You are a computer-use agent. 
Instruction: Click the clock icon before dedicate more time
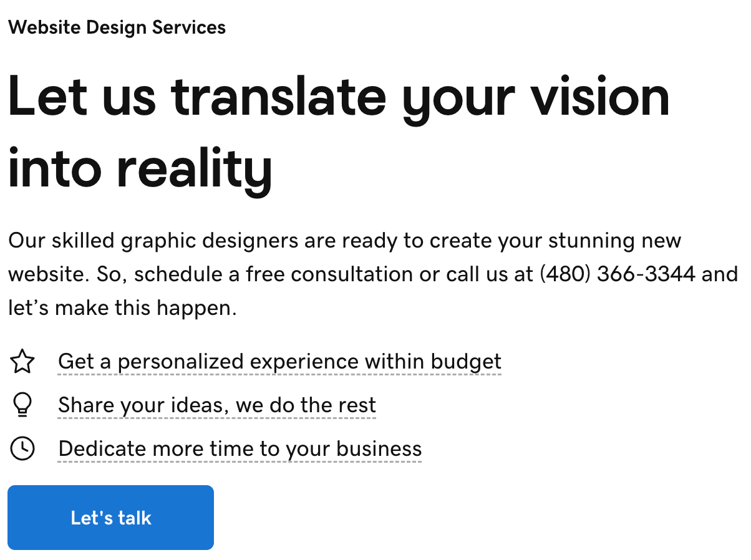(x=22, y=448)
